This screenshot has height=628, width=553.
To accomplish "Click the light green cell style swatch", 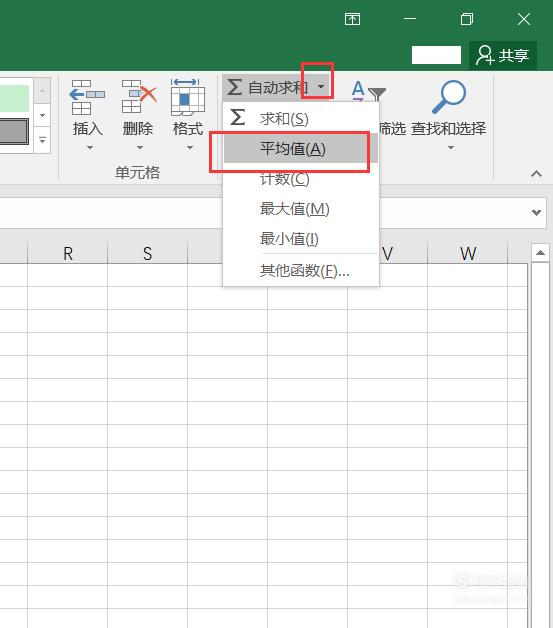I will 14,99.
